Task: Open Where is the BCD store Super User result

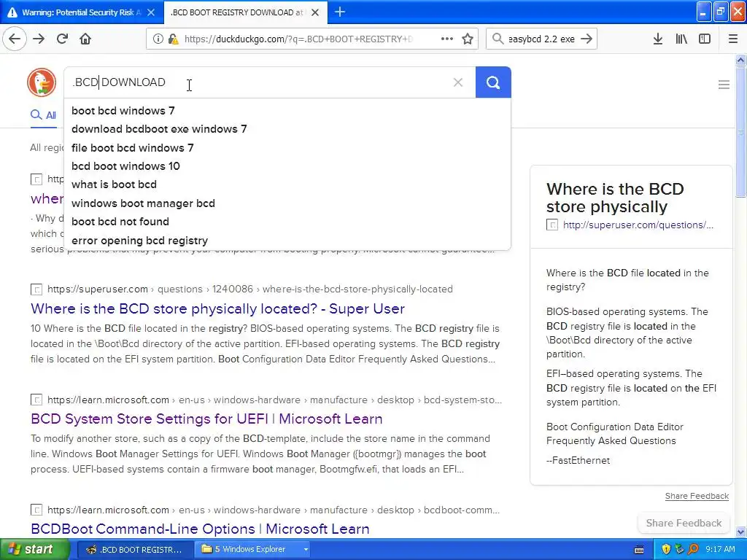Action: (x=217, y=308)
